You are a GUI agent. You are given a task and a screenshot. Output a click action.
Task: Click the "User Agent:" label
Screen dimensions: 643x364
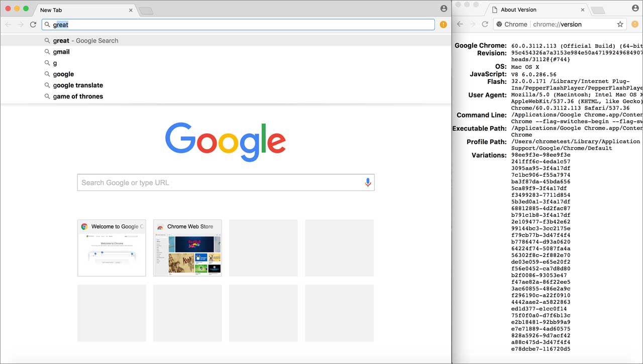click(488, 95)
